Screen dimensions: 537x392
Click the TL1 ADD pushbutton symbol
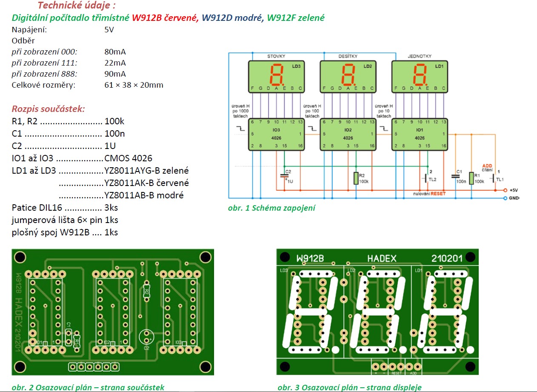pyautogui.click(x=494, y=178)
